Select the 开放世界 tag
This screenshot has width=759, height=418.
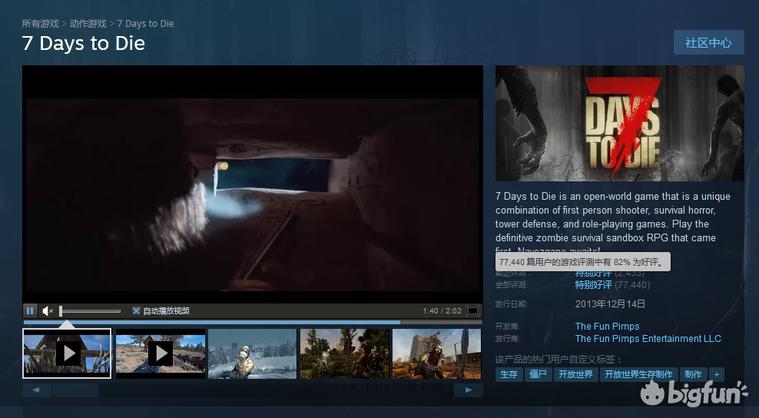[x=576, y=374]
